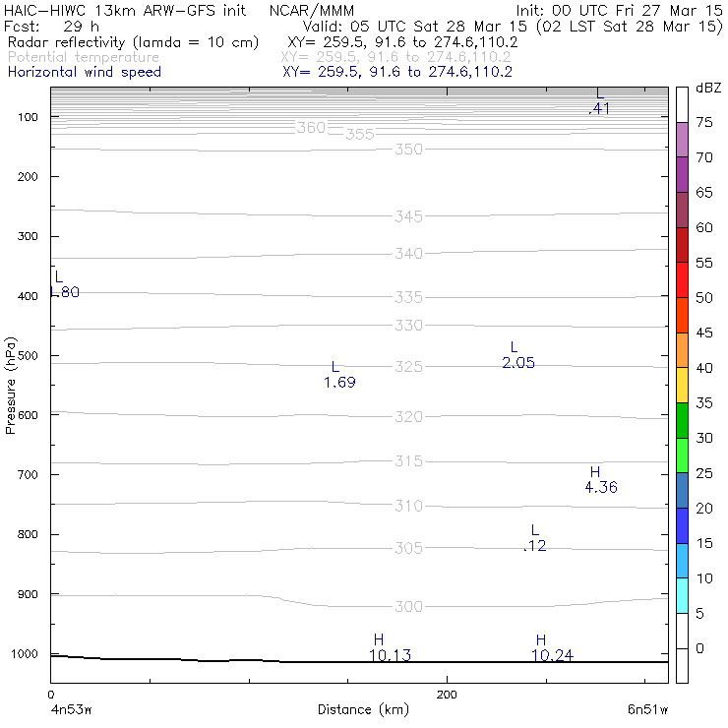Screen dimensions: 728x728
Task: Click the 10-15 dBZ sky blue band
Action: click(x=682, y=561)
